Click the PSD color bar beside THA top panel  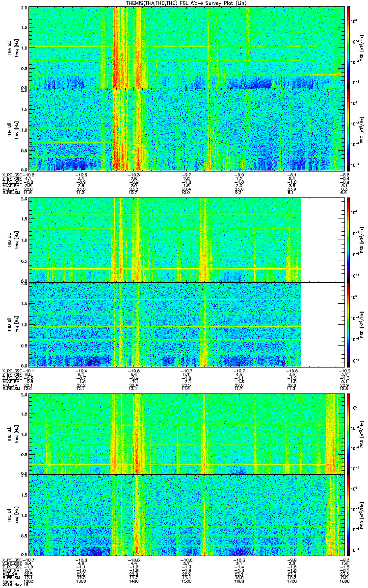click(x=348, y=48)
